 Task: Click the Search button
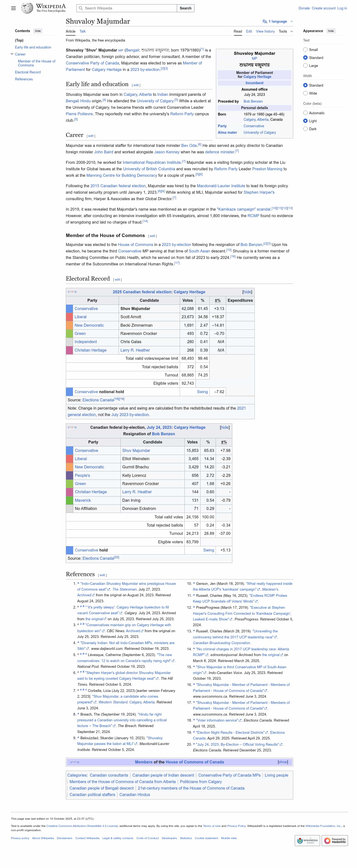[x=185, y=8]
